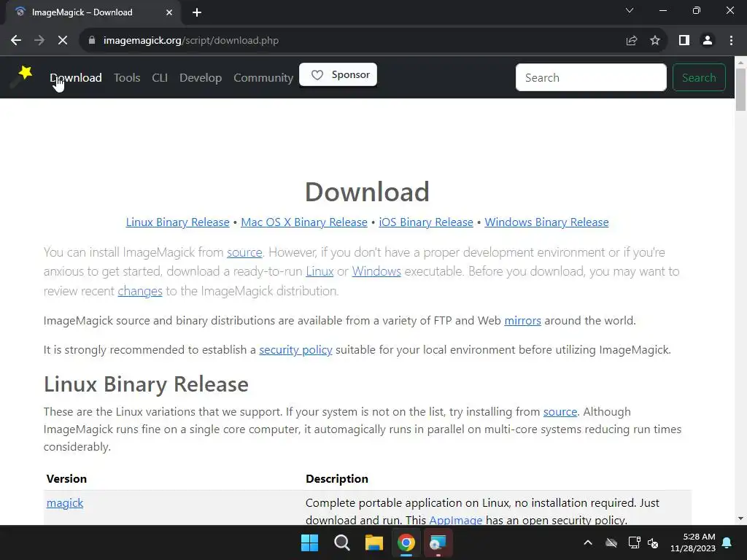
Task: Open a new tab with the plus button
Action: tap(197, 12)
